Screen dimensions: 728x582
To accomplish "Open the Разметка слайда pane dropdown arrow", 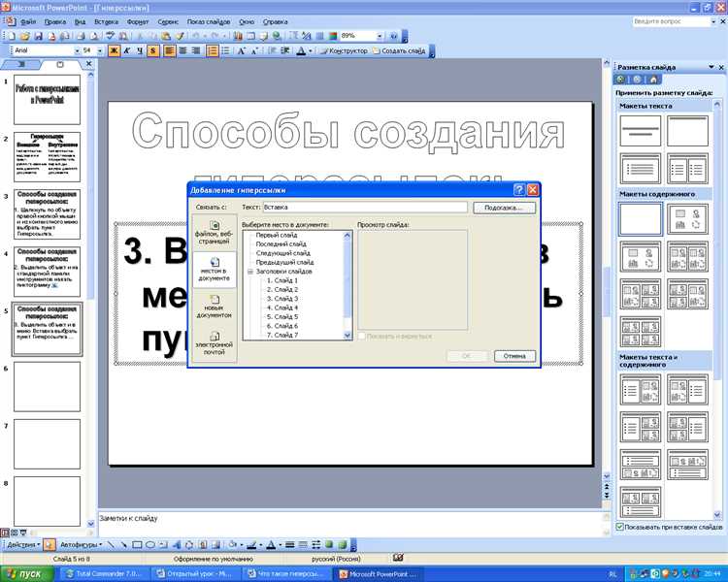I will pyautogui.click(x=711, y=67).
